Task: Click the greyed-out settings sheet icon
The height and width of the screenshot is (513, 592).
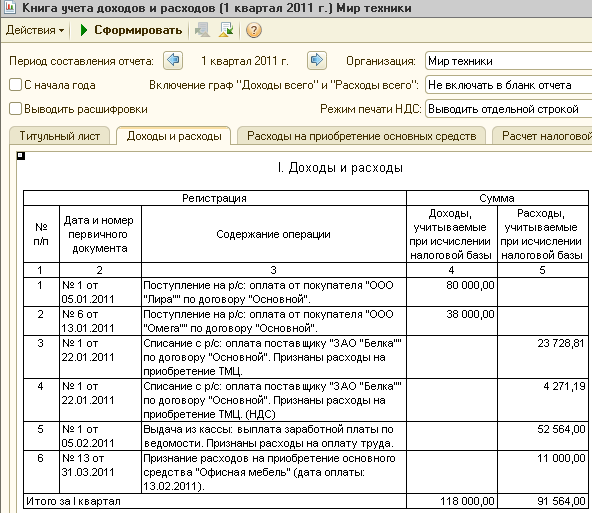Action: pyautogui.click(x=202, y=30)
